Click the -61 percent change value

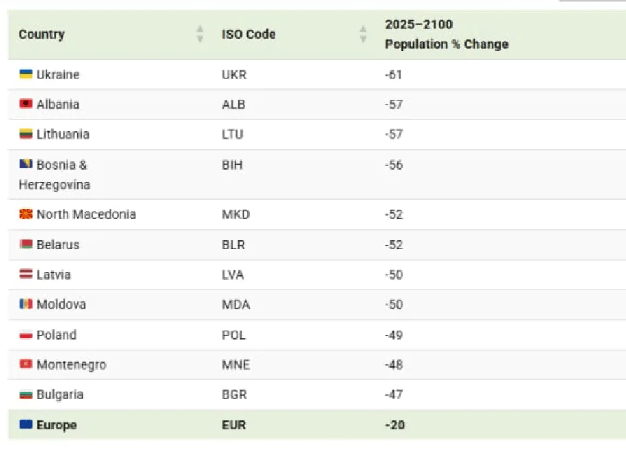393,75
